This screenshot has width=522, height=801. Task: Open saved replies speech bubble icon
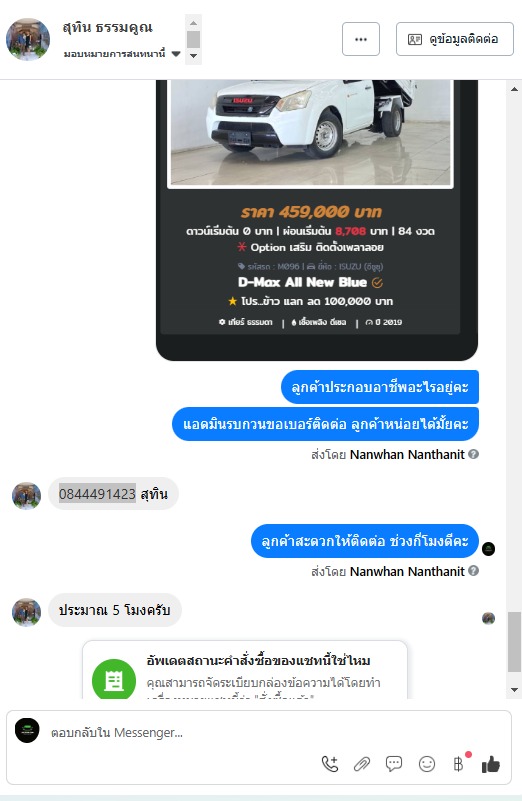(394, 764)
